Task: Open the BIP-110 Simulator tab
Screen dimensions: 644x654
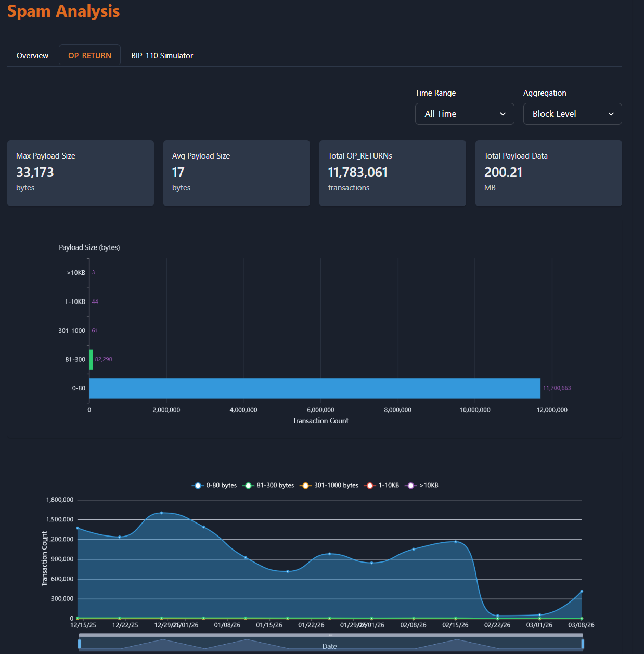Action: click(x=162, y=56)
